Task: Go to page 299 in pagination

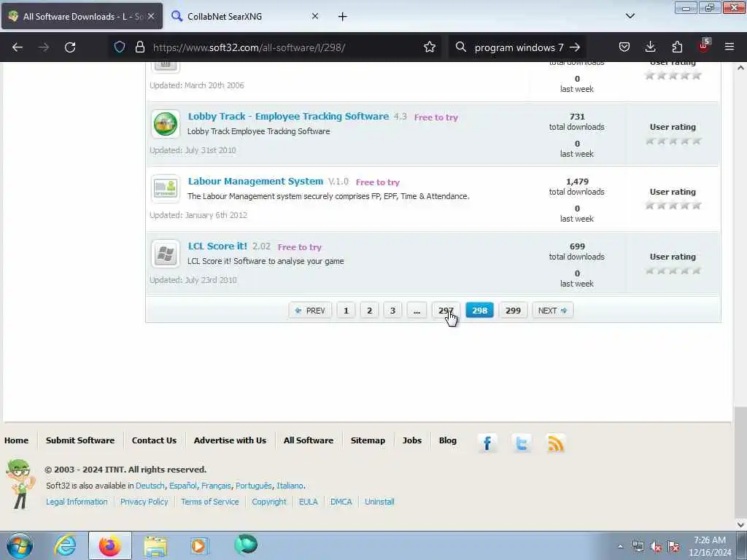Action: (513, 311)
